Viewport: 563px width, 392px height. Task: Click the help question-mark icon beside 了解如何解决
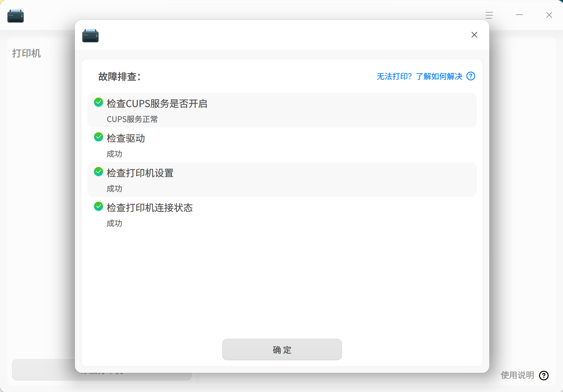tap(471, 76)
